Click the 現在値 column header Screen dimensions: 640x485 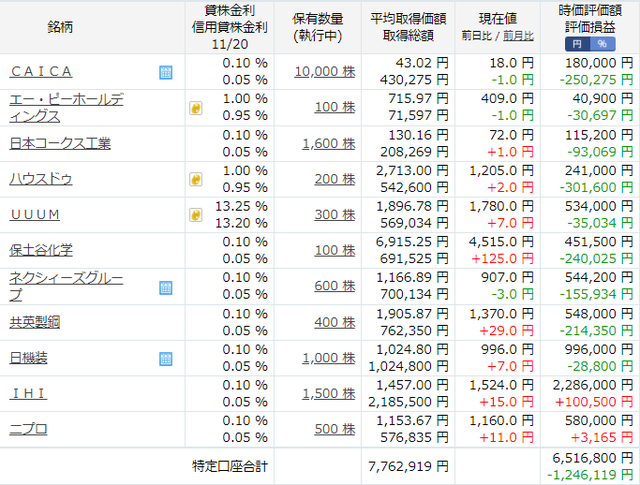coord(498,18)
